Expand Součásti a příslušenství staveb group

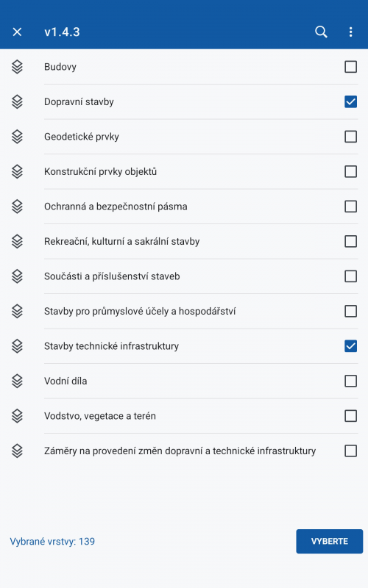[x=112, y=276]
